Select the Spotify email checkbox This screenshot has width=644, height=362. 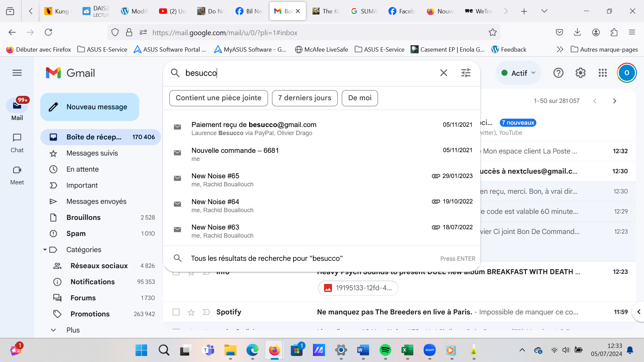176,312
